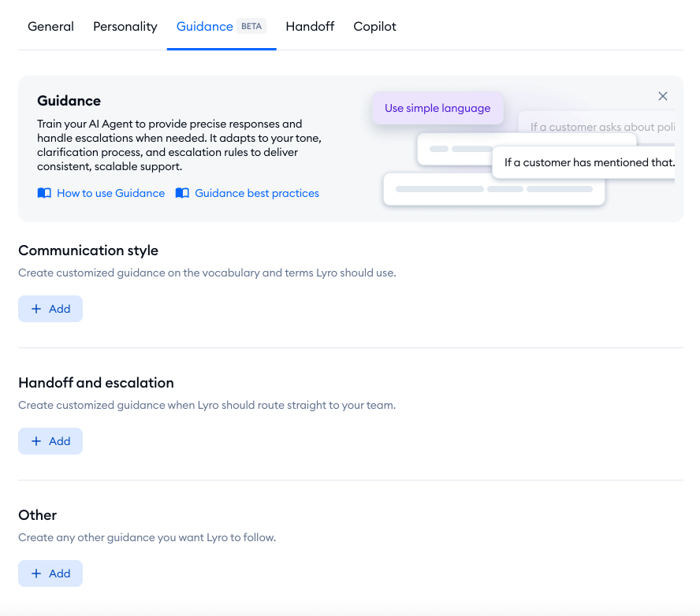Switch to the Handoff tab
The image size is (700, 616).
310,26
